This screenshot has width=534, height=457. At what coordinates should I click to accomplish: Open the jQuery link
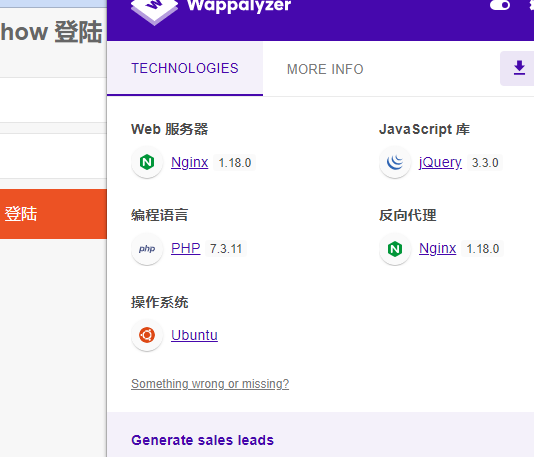coord(440,162)
